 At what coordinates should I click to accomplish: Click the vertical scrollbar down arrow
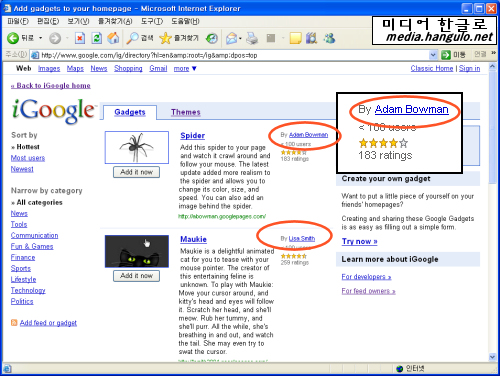tap(492, 357)
